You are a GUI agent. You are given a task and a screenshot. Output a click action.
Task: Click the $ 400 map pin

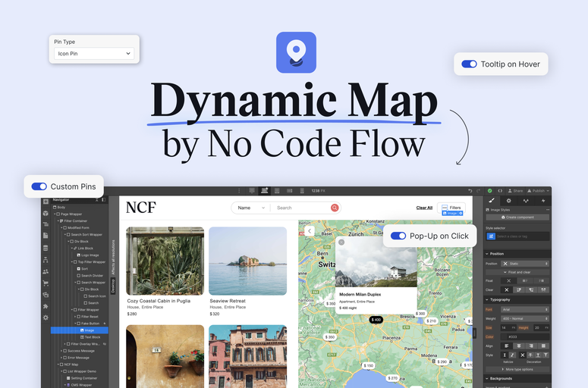pos(376,320)
